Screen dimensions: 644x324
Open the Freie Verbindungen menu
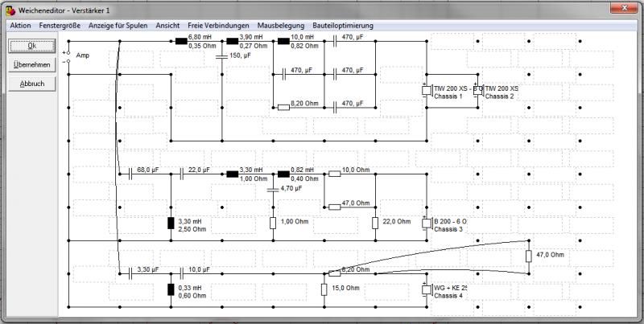click(218, 26)
